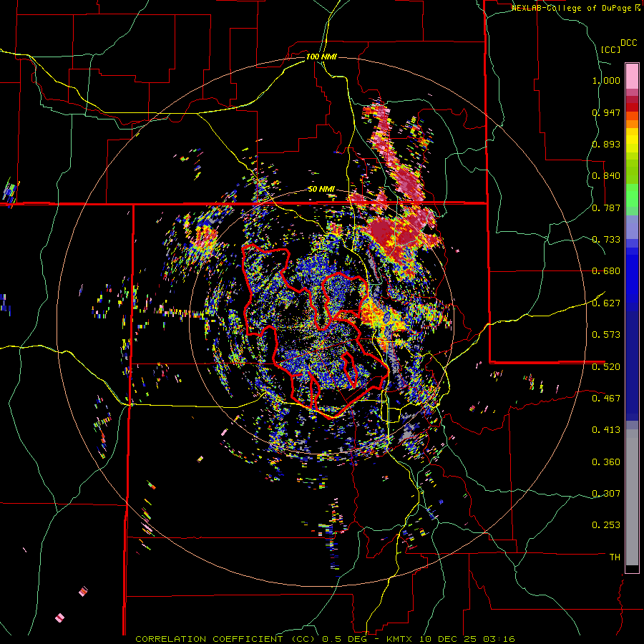Click the 0.787 legend value
Viewport: 644px width, 644px height.
click(x=606, y=208)
